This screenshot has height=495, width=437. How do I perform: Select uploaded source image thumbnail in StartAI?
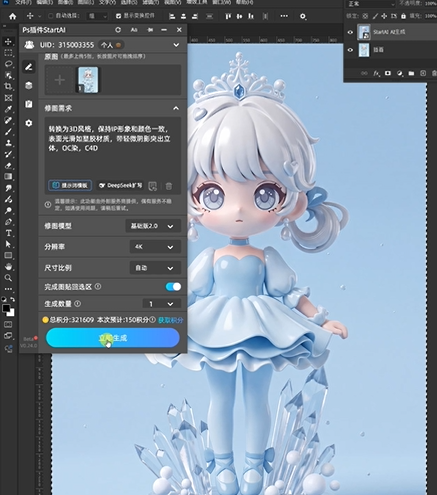tap(88, 80)
